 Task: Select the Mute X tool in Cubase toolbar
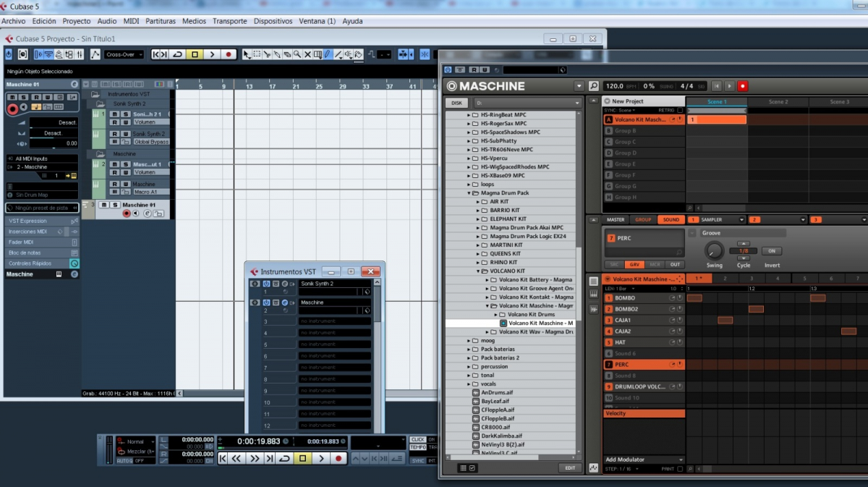pyautogui.click(x=308, y=54)
